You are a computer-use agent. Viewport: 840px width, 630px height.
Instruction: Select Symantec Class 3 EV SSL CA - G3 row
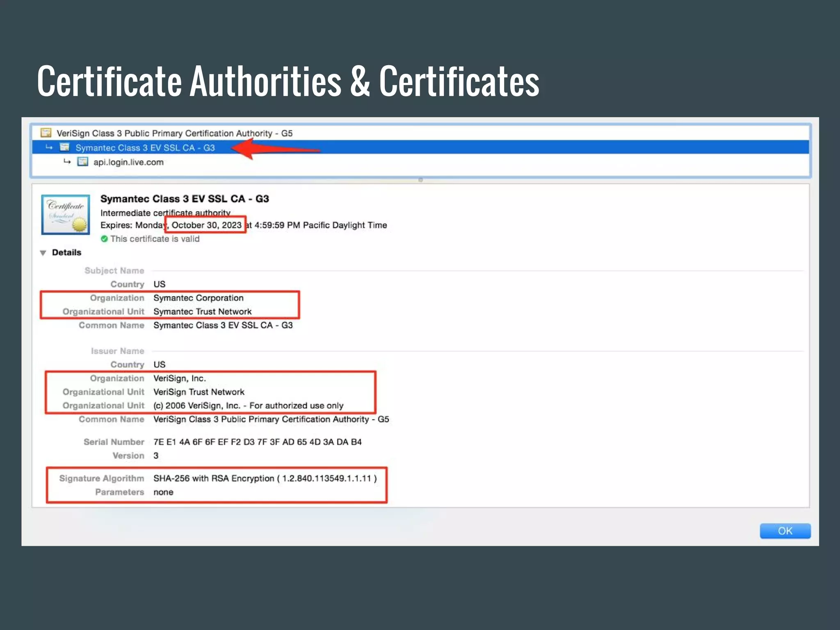pyautogui.click(x=420, y=147)
